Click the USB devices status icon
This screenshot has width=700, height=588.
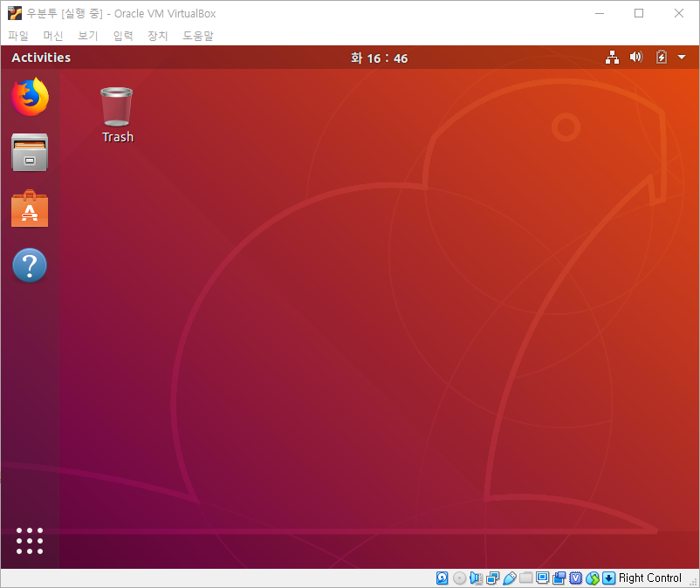click(x=510, y=578)
